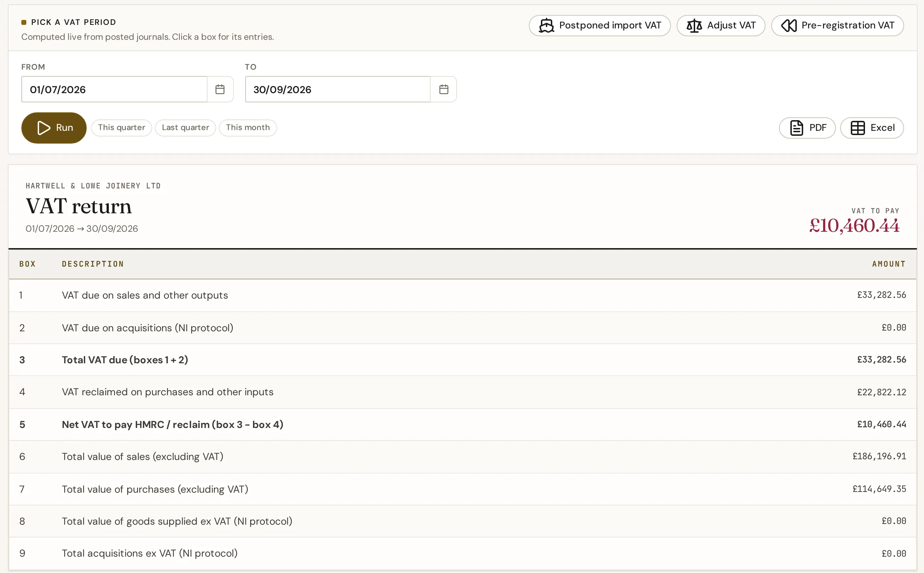Viewport: 924px width, 573px height.
Task: Click the Postponed import VAT ship icon
Action: [x=546, y=25]
